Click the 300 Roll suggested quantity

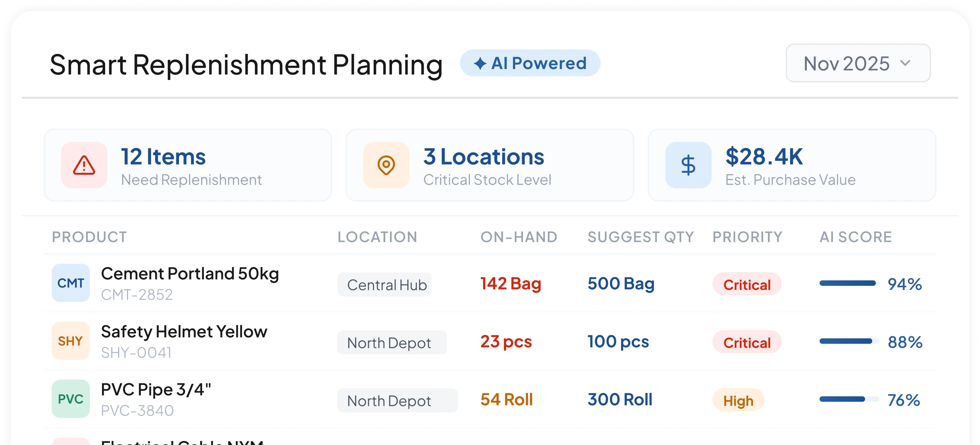coord(620,399)
